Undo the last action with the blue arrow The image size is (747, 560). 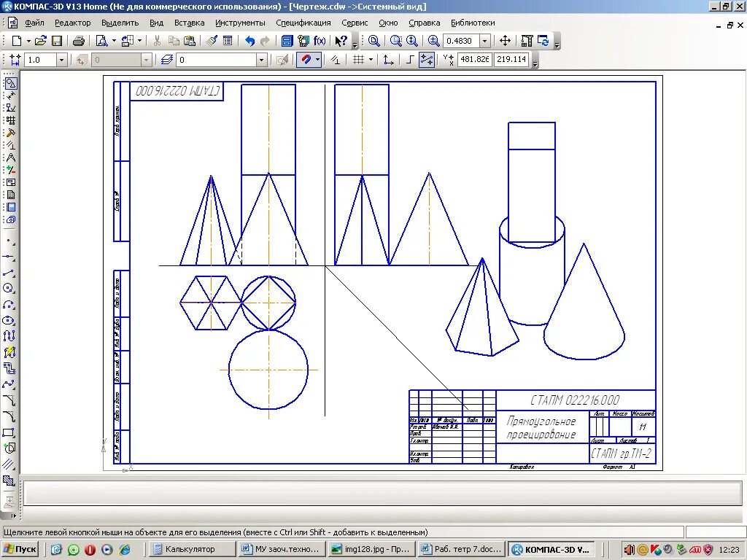[x=249, y=41]
